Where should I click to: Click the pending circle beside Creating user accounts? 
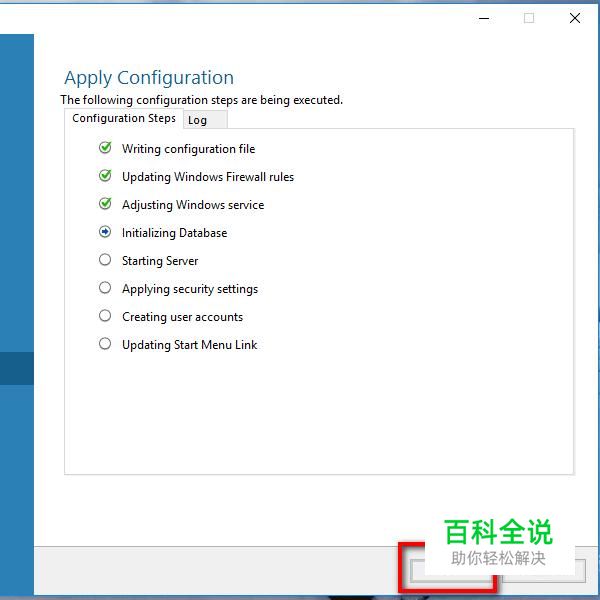pos(105,316)
